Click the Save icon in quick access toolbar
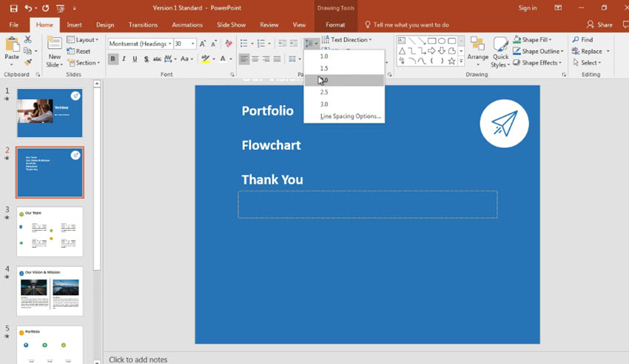Image resolution: width=629 pixels, height=364 pixels. 13,8
